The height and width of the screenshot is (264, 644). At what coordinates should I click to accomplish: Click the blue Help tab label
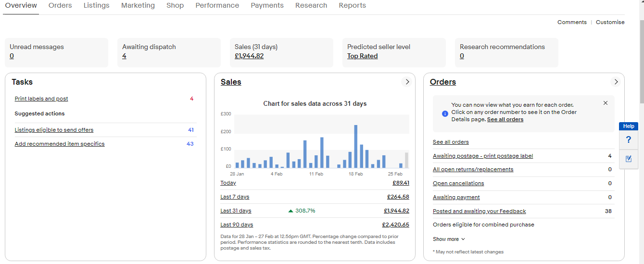pos(629,126)
